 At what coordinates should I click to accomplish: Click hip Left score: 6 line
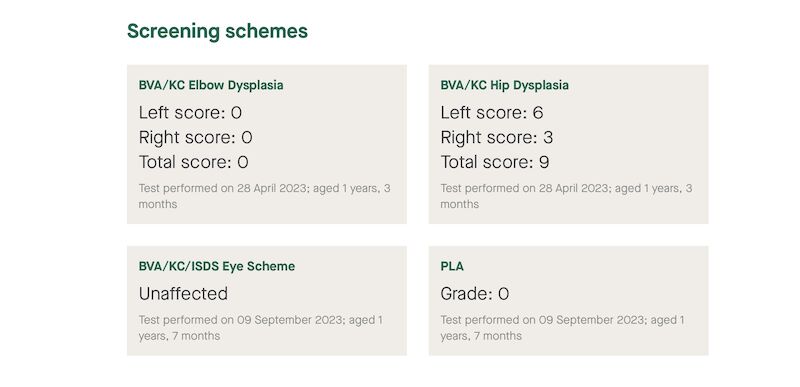click(492, 113)
